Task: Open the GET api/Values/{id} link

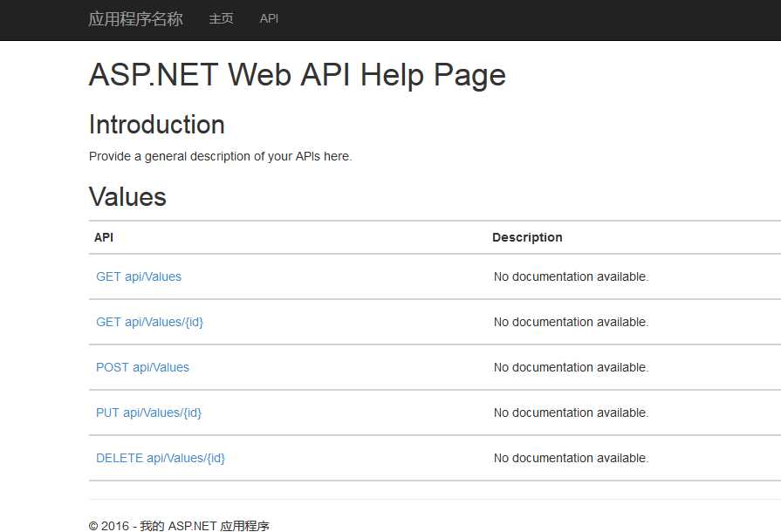Action: [x=149, y=322]
